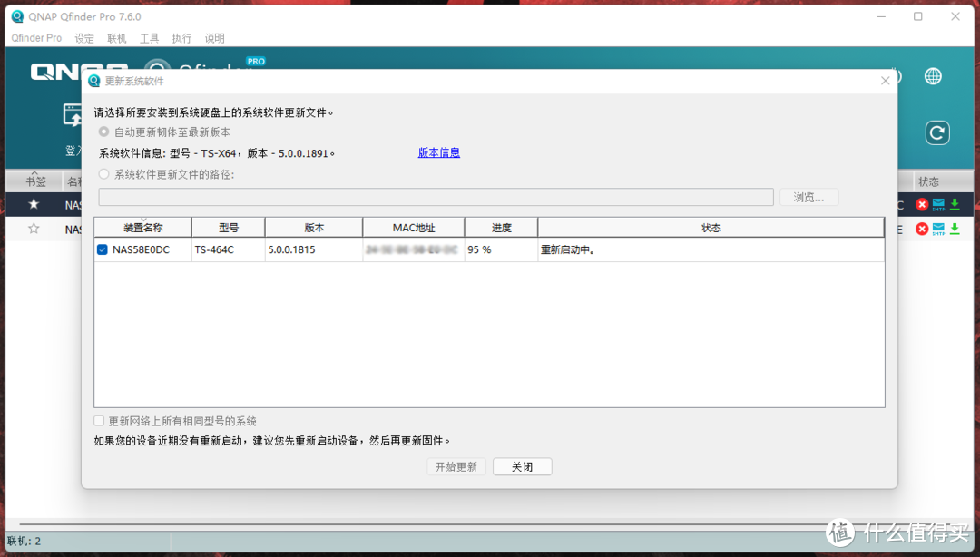
Task: Select the update file path radio button
Action: [x=103, y=175]
